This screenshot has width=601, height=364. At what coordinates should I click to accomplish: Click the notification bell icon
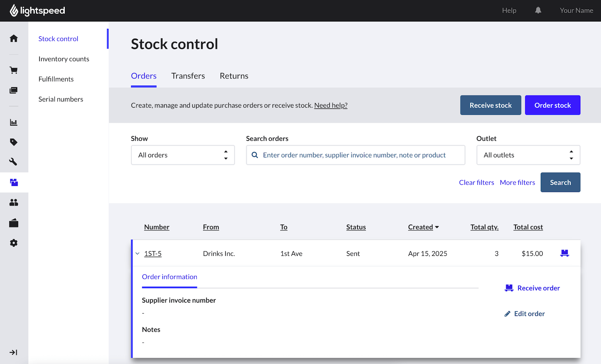538,10
